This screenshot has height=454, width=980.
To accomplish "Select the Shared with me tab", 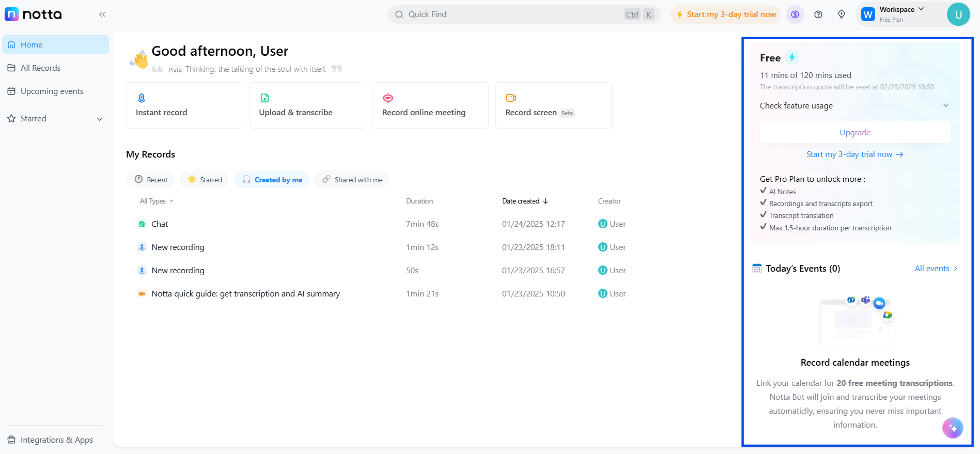I will pos(352,179).
